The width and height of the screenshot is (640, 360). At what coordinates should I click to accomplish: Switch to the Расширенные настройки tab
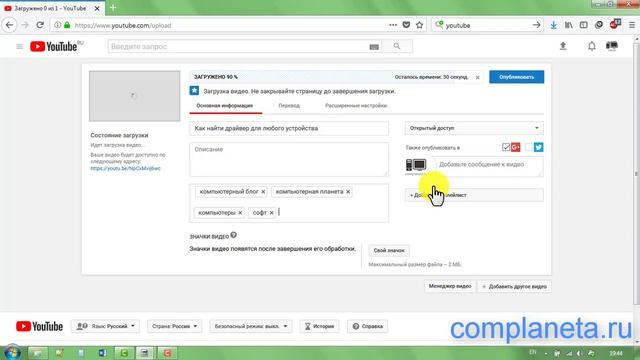pos(356,106)
